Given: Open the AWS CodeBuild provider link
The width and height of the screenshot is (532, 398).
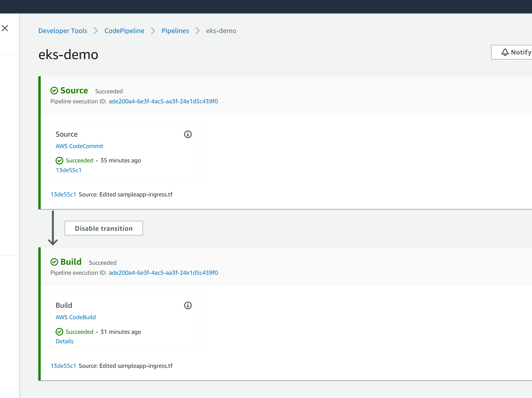Looking at the screenshot, I should pos(76,317).
